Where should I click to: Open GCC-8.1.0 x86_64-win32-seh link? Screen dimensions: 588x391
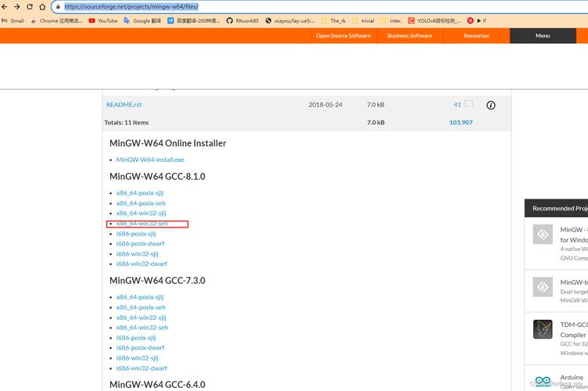(x=142, y=224)
